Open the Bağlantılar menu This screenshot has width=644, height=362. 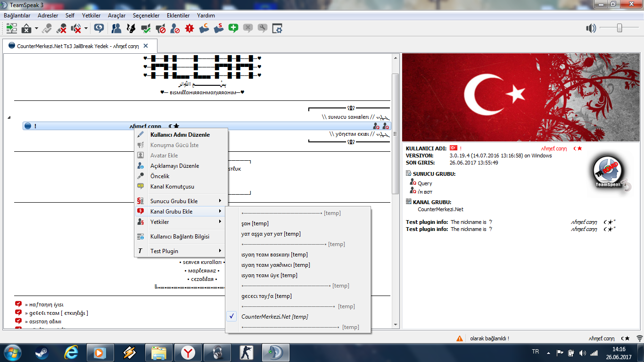[17, 16]
